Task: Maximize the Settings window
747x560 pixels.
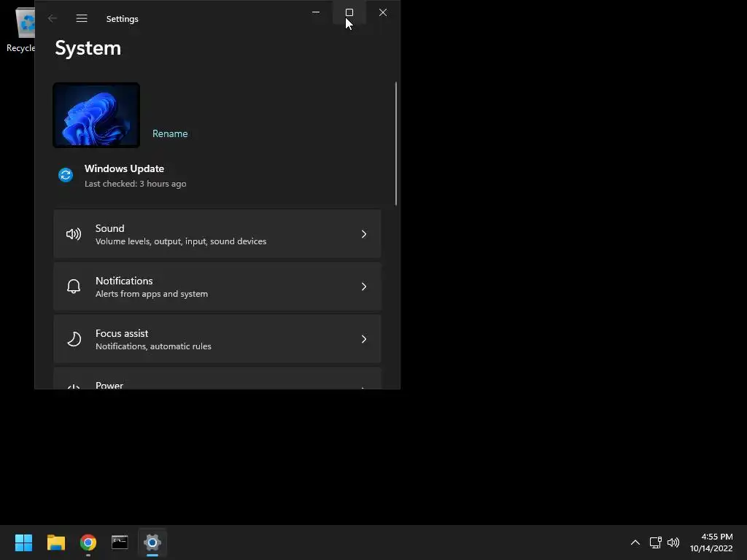Action: (x=349, y=12)
